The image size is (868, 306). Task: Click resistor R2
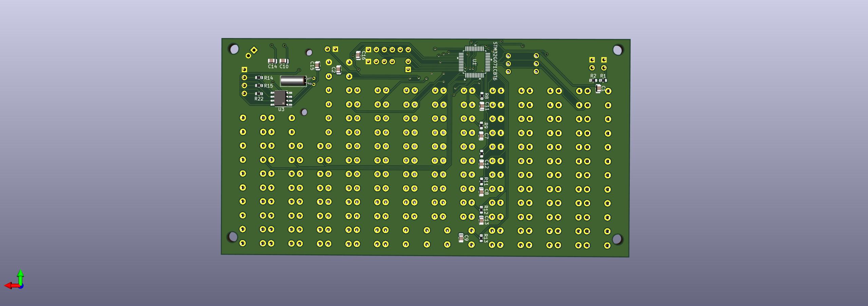pyautogui.click(x=593, y=80)
